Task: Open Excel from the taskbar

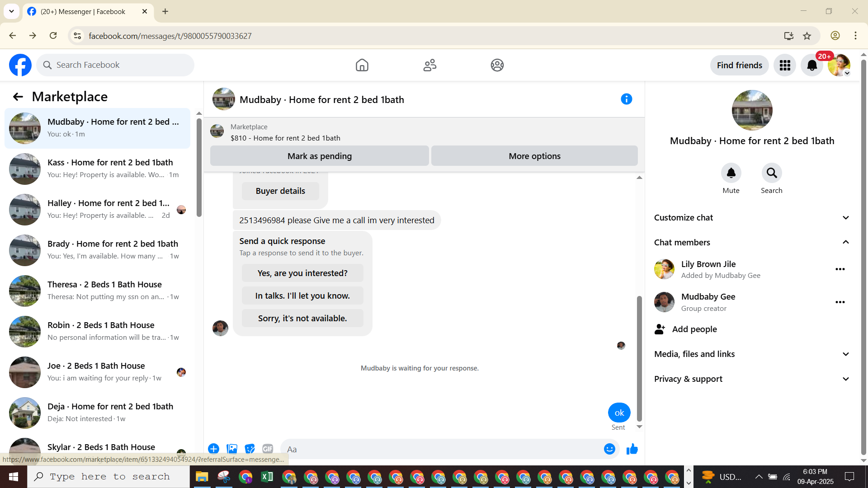Action: coord(267,477)
